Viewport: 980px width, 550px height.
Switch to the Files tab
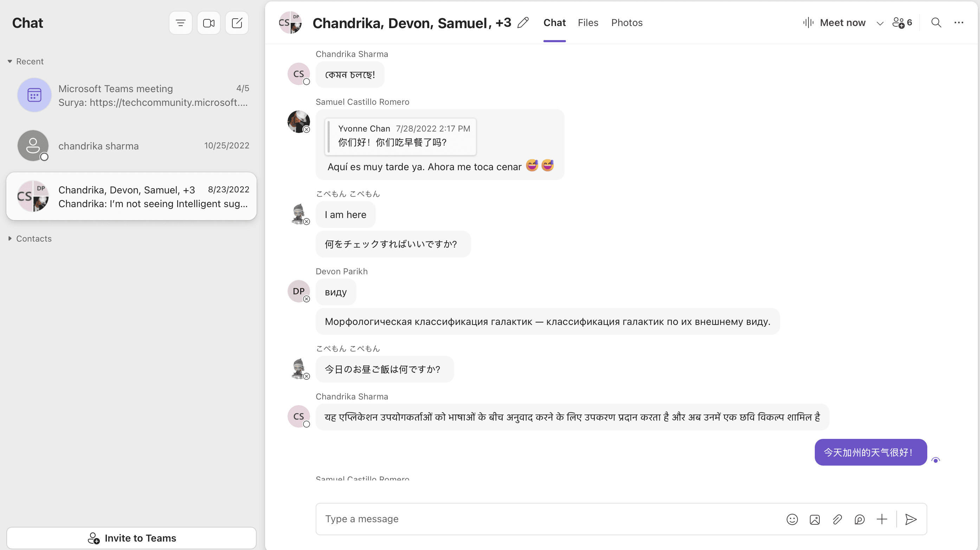(588, 23)
